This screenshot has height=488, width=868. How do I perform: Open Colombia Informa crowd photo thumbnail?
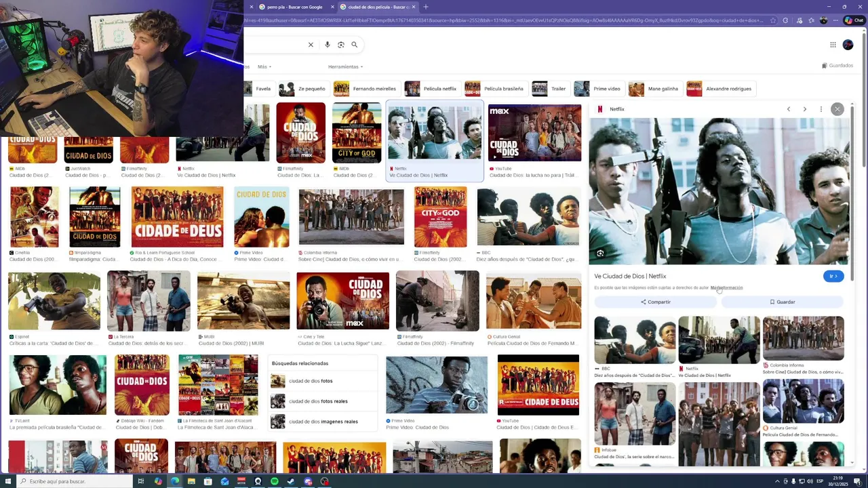(351, 217)
